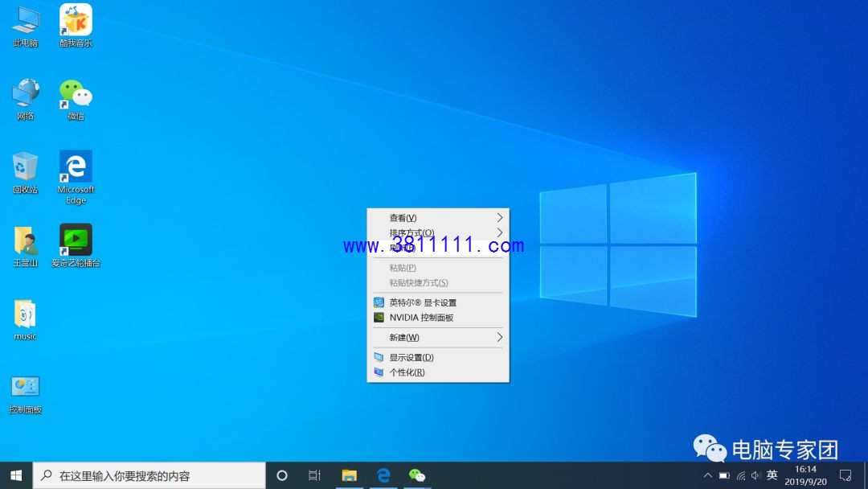Switch the 英 input method indicator
Image resolution: width=868 pixels, height=489 pixels.
pos(772,475)
